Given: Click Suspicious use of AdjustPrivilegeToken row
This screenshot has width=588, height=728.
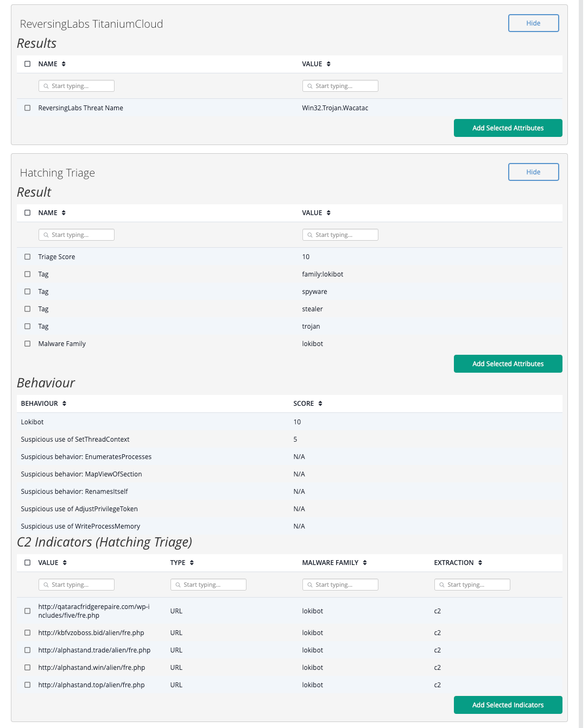Looking at the screenshot, I should coord(289,509).
